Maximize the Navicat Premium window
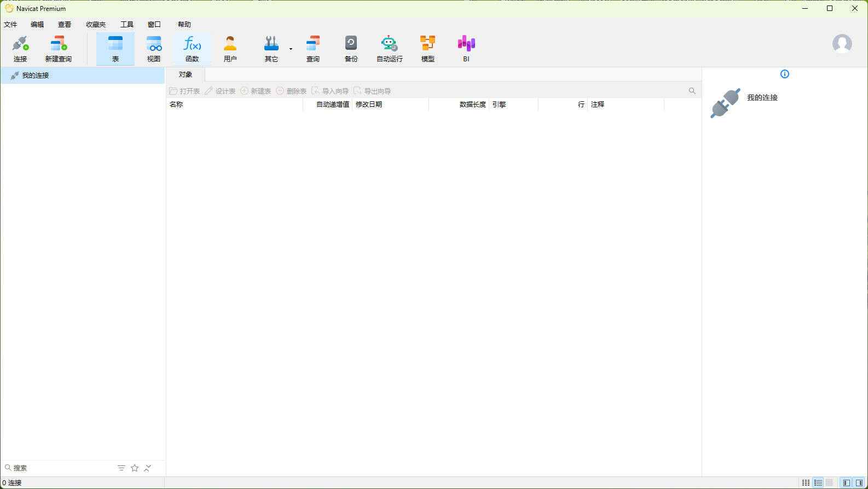Screen dimensions: 868x489 [830, 8]
